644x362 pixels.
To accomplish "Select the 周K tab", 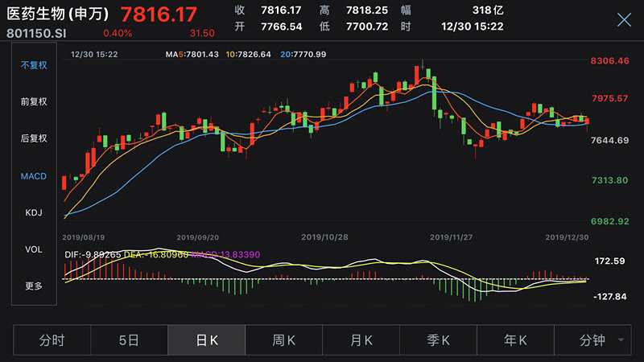I will point(284,340).
